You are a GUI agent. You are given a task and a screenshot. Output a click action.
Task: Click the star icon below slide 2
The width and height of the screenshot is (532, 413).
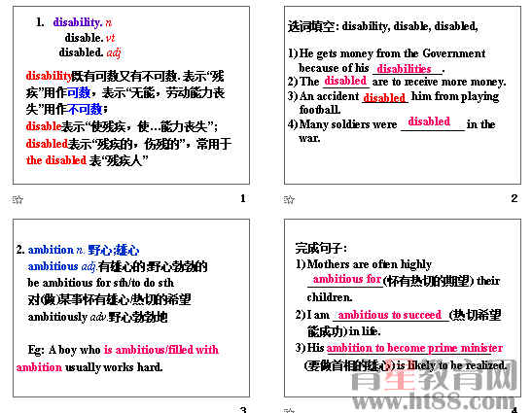[289, 199]
